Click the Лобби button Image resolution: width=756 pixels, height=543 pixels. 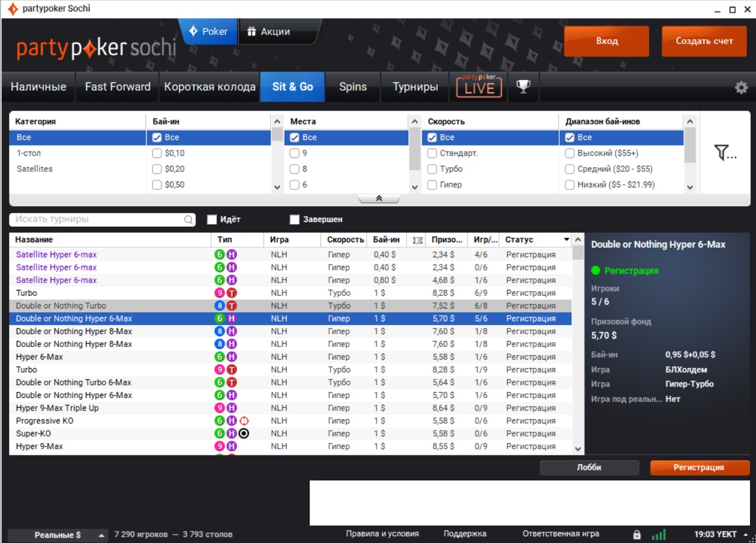click(x=589, y=468)
